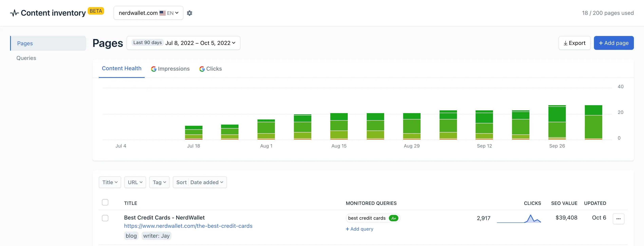Switch to the Content Health tab

122,68
